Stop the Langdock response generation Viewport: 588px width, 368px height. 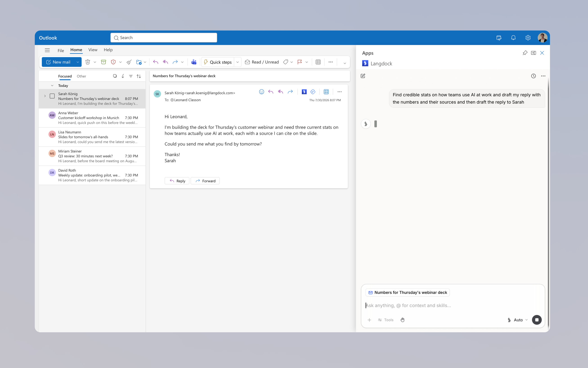point(537,320)
